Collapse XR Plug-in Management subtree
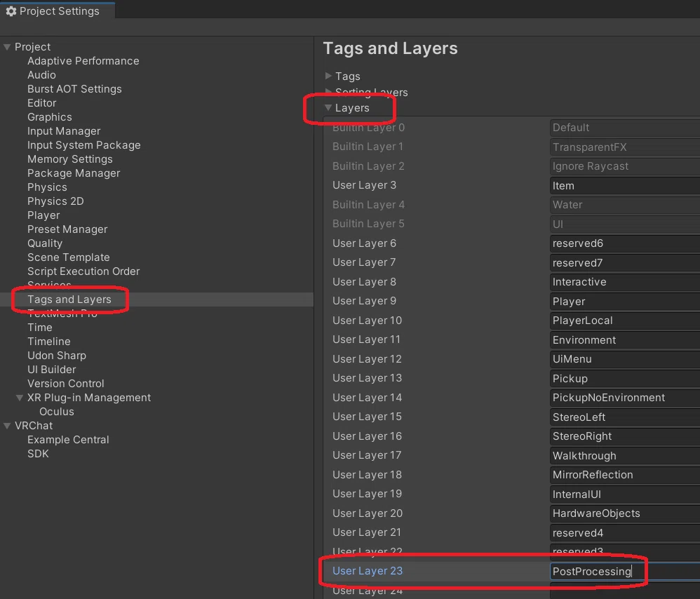 pyautogui.click(x=20, y=398)
